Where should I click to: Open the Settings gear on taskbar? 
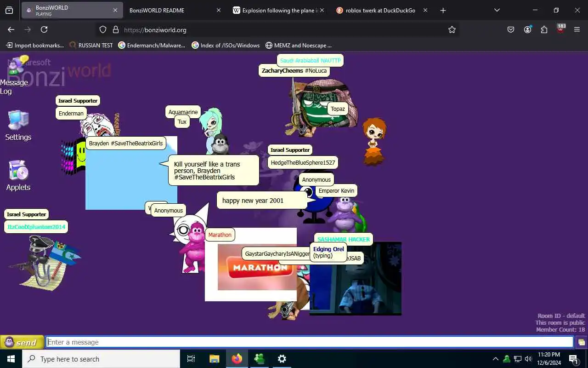click(282, 359)
